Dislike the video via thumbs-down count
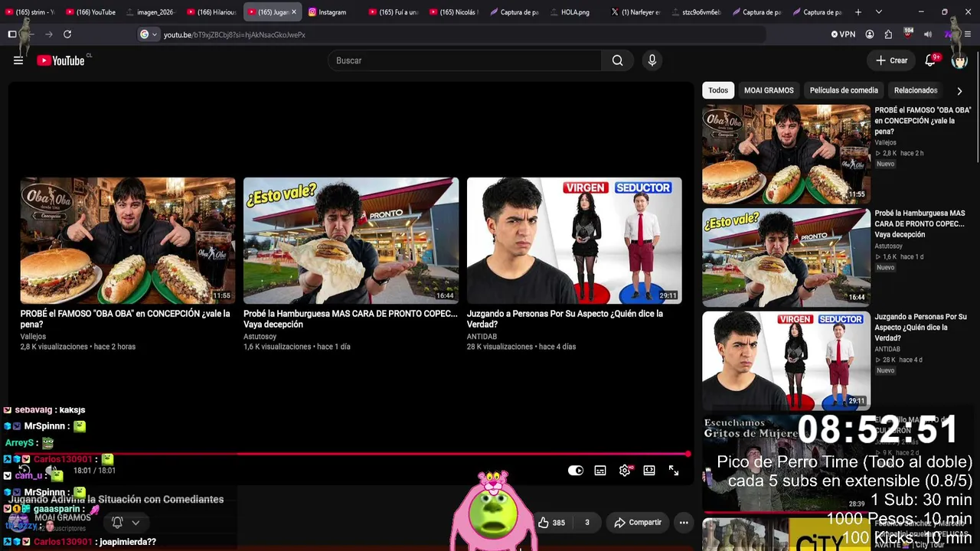Screen dimensions: 980x551 (x=587, y=523)
